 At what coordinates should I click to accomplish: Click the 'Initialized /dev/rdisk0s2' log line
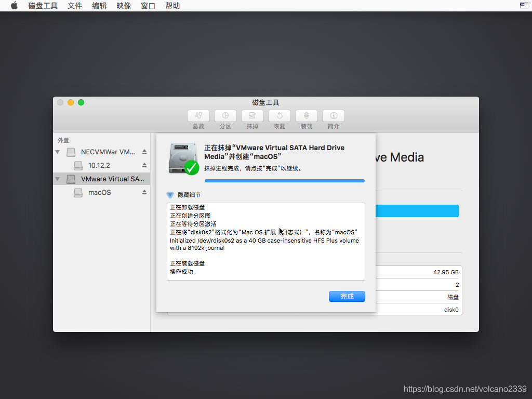coord(264,244)
